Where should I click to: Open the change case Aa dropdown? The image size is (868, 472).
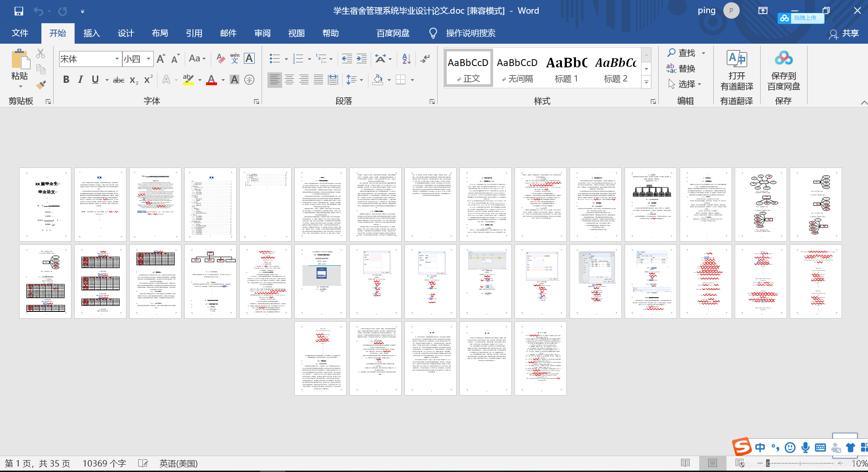coord(197,59)
